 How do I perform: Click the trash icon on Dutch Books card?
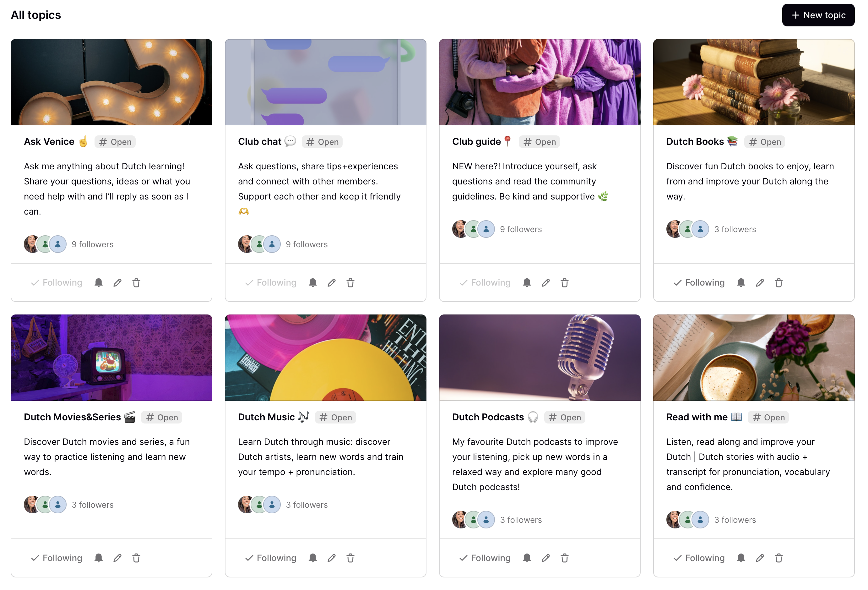pos(779,282)
